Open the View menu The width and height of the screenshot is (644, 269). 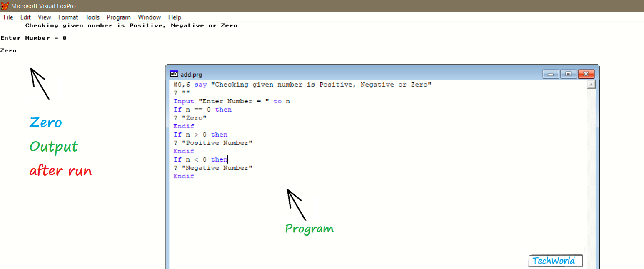click(x=44, y=17)
